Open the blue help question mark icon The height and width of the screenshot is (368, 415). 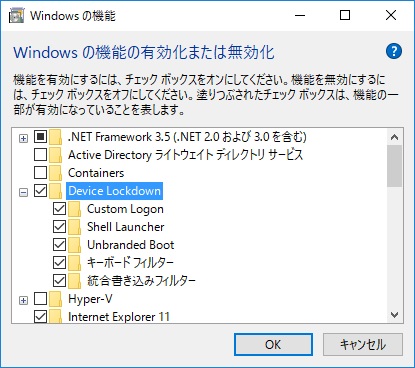point(394,51)
